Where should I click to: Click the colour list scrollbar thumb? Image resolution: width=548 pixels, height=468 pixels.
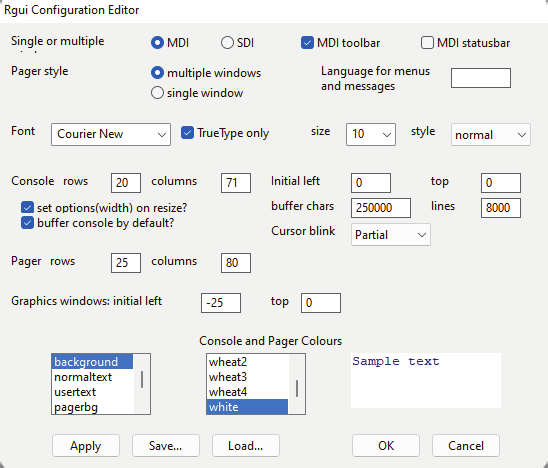tap(297, 389)
